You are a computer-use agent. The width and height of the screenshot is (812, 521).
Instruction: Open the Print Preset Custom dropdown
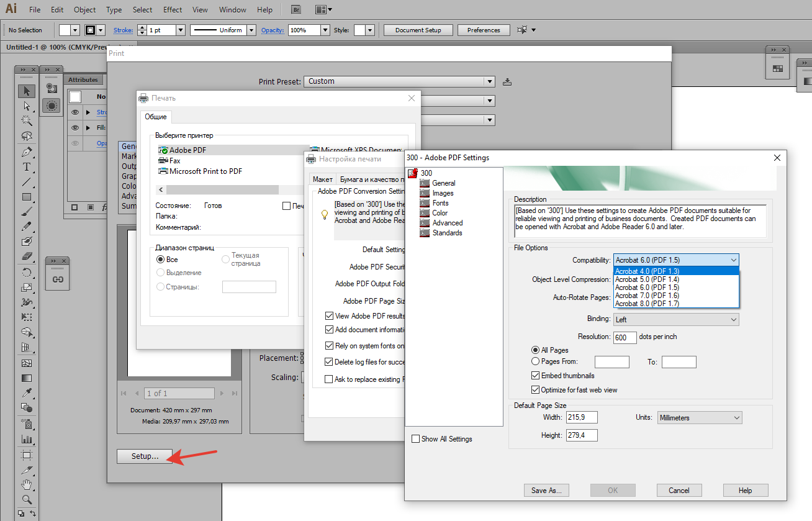point(399,81)
